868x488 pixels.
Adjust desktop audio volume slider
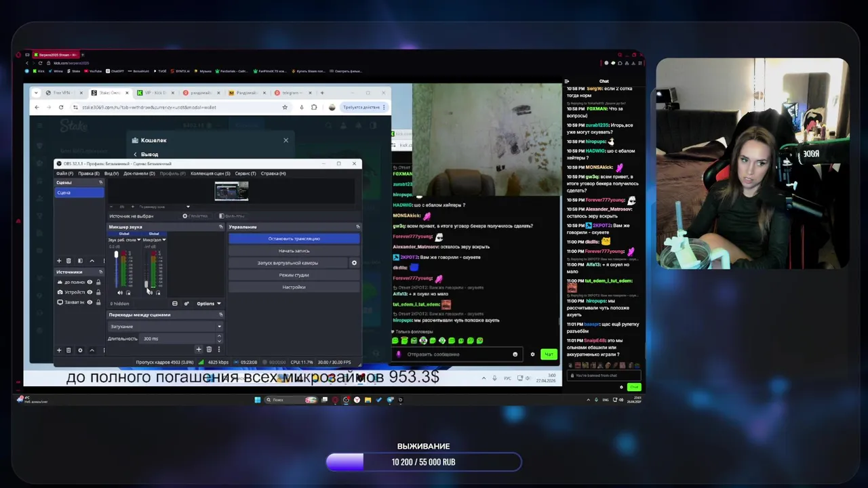tap(116, 269)
